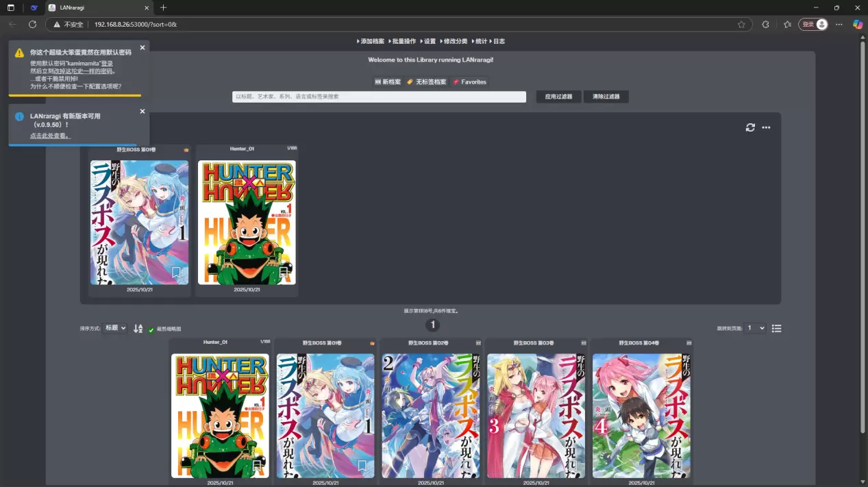Image resolution: width=868 pixels, height=487 pixels.
Task: Click the archive search input field
Action: pyautogui.click(x=379, y=97)
